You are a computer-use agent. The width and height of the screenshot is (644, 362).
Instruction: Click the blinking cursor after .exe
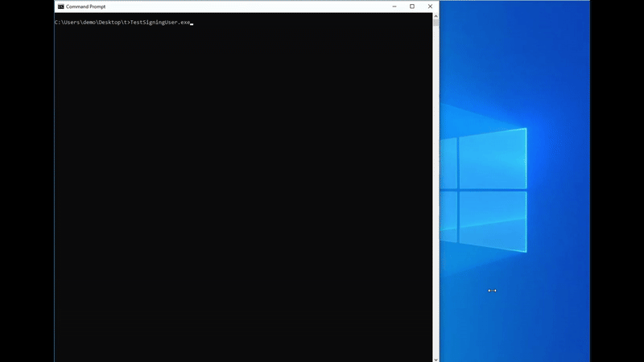tap(192, 23)
